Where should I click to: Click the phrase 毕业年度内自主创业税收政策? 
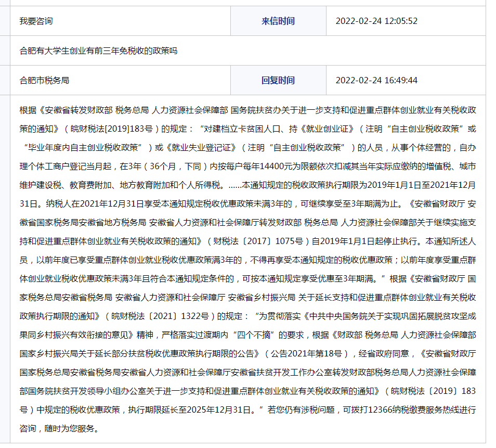(x=83, y=148)
